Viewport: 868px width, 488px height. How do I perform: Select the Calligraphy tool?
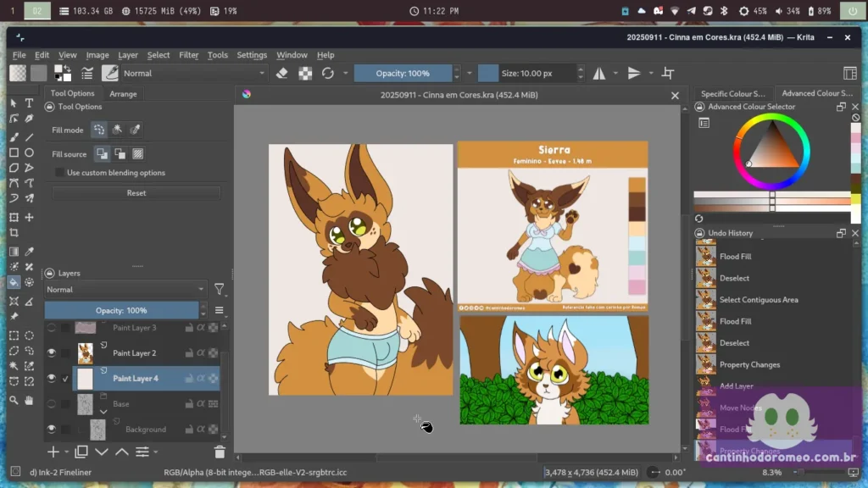[x=30, y=119]
